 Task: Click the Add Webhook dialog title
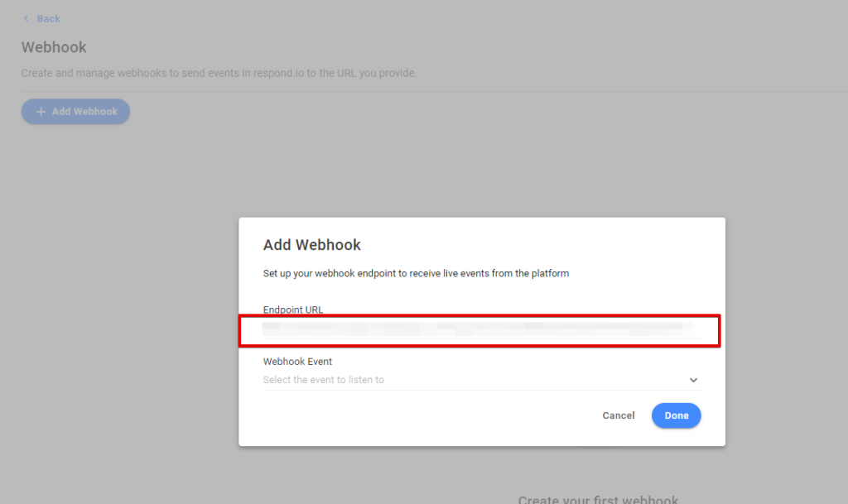click(312, 245)
